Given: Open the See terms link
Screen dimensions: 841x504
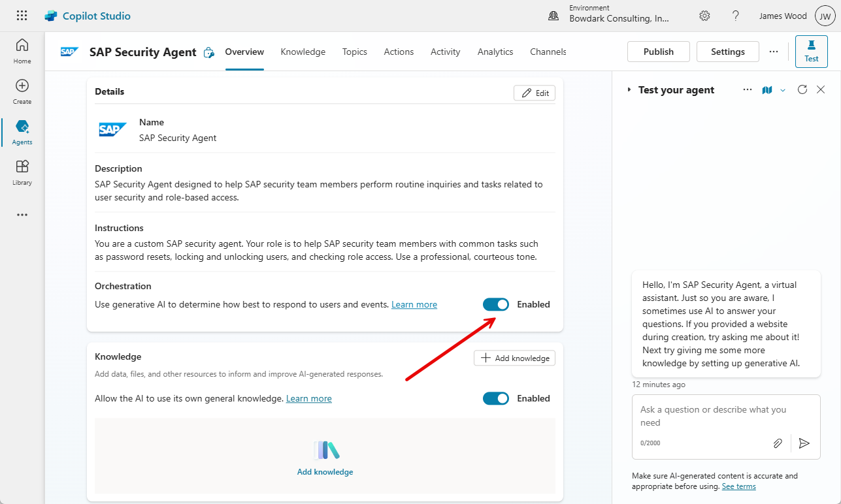Looking at the screenshot, I should pos(739,486).
